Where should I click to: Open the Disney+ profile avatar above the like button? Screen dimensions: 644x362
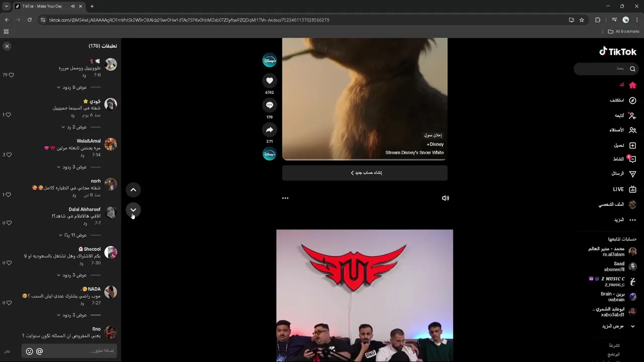click(x=270, y=60)
